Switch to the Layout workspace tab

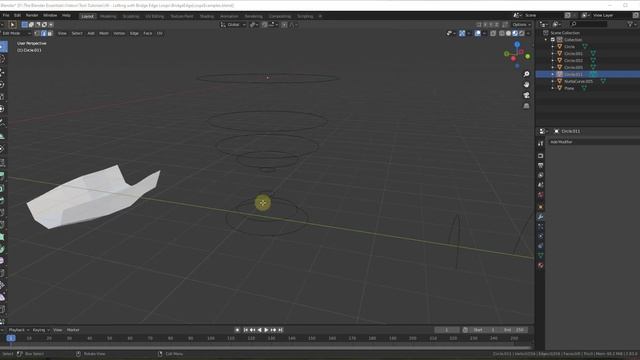click(x=87, y=16)
